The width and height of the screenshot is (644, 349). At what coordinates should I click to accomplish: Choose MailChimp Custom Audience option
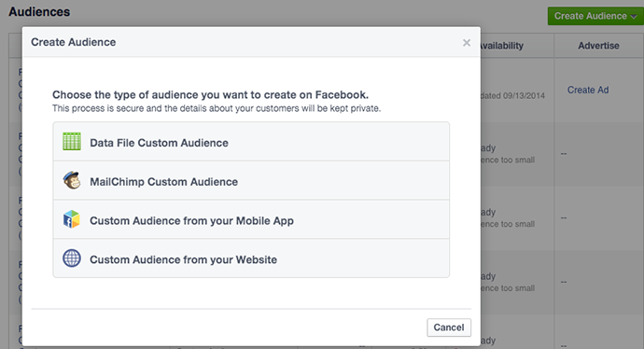pyautogui.click(x=251, y=181)
